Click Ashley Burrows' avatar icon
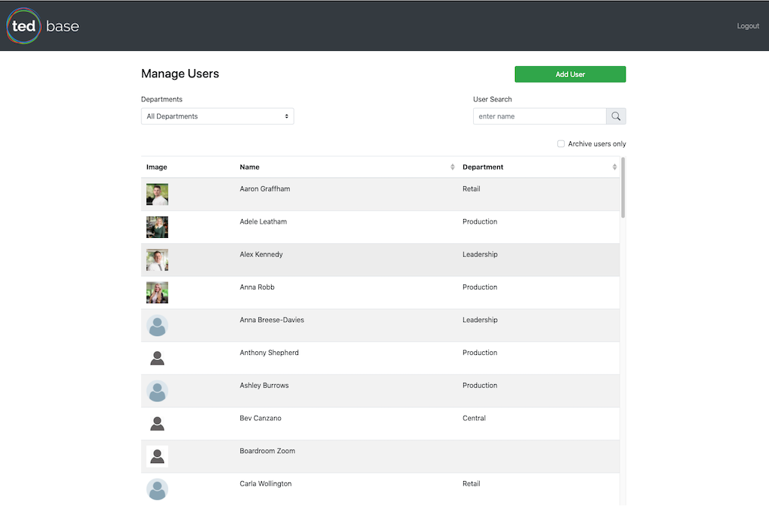769x532 pixels. pos(157,391)
